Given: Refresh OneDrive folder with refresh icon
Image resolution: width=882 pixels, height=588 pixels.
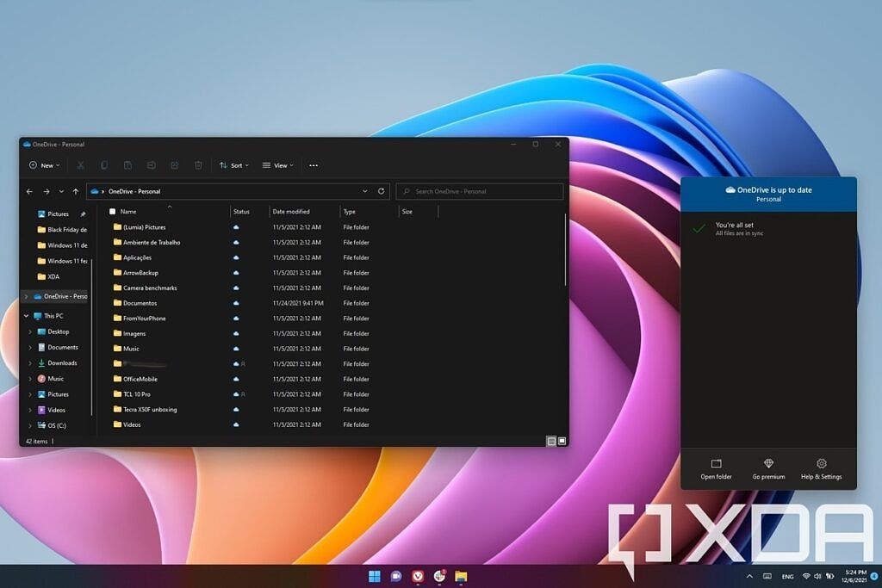Looking at the screenshot, I should click(x=381, y=191).
